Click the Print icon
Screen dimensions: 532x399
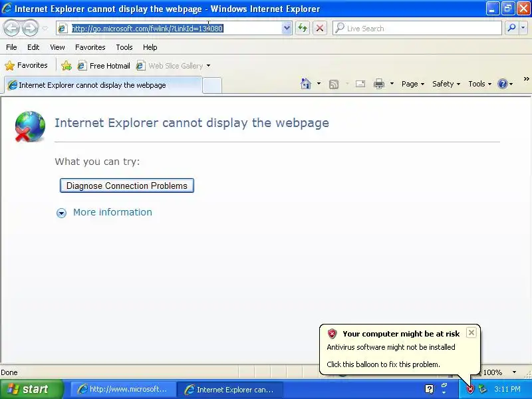click(x=378, y=84)
